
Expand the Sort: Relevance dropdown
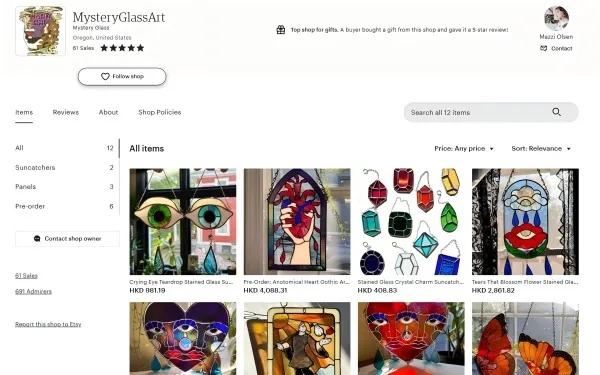(541, 148)
